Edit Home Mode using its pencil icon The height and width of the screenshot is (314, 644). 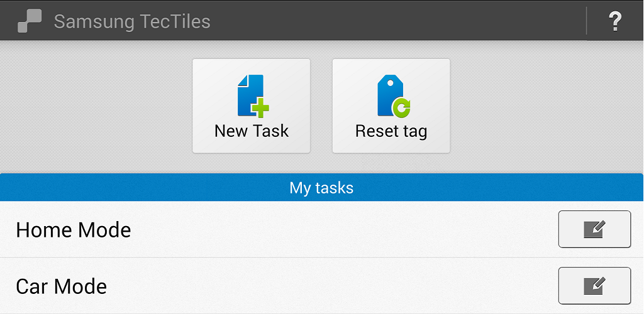pos(594,229)
